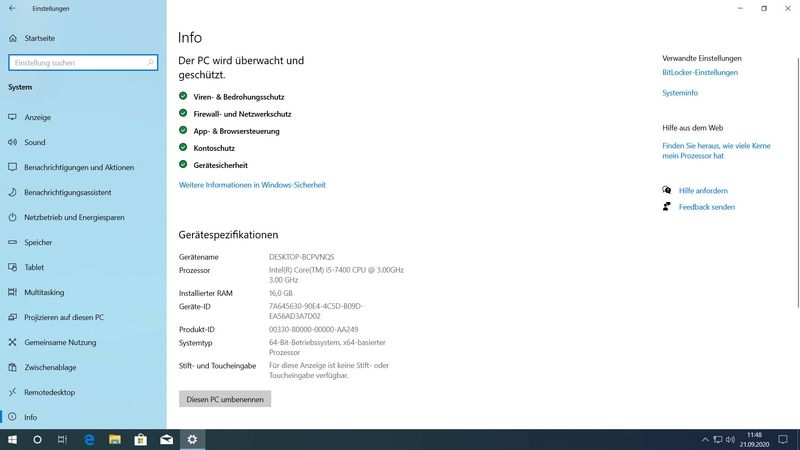Click the search magnifier icon
The image size is (800, 450).
(150, 63)
